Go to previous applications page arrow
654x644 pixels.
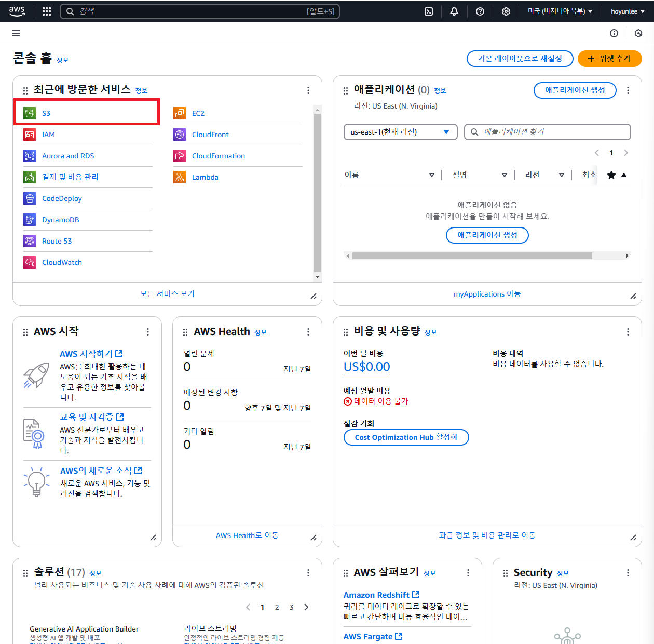[597, 153]
